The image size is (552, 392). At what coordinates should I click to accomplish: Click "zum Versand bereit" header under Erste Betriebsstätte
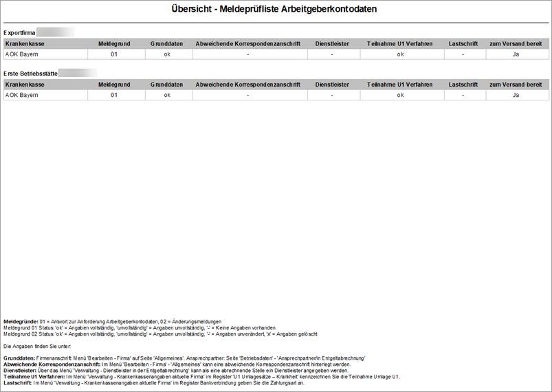pyautogui.click(x=515, y=85)
